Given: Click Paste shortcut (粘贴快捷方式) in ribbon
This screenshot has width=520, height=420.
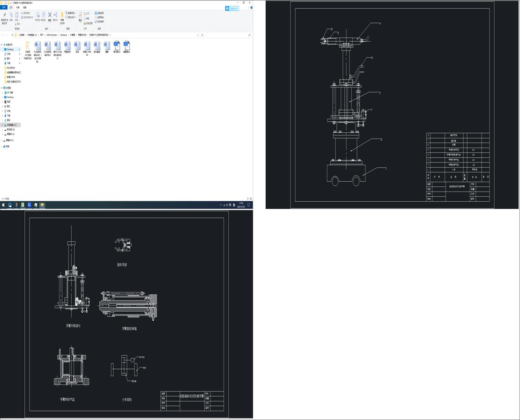Looking at the screenshot, I should [x=27, y=17].
